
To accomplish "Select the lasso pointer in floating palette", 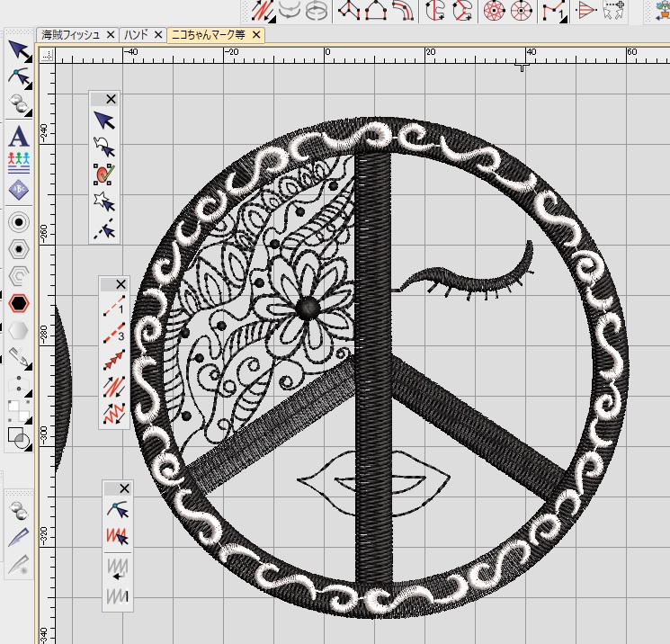I will point(104,148).
